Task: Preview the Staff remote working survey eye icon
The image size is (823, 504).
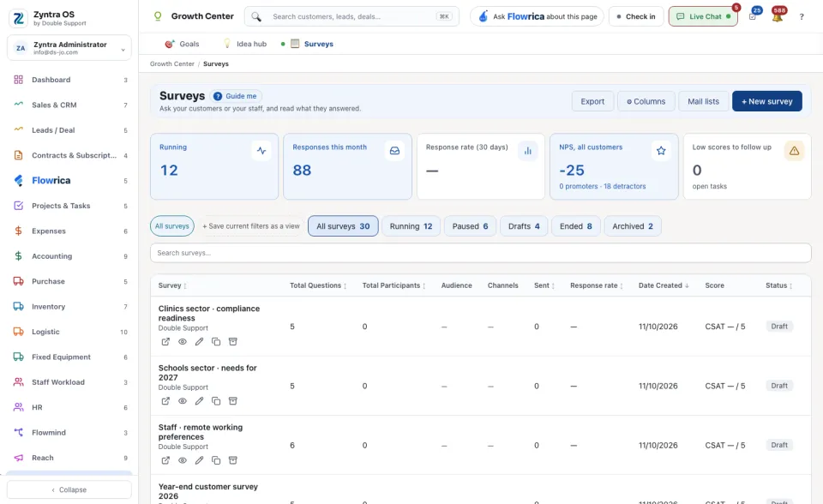Action: [182, 460]
